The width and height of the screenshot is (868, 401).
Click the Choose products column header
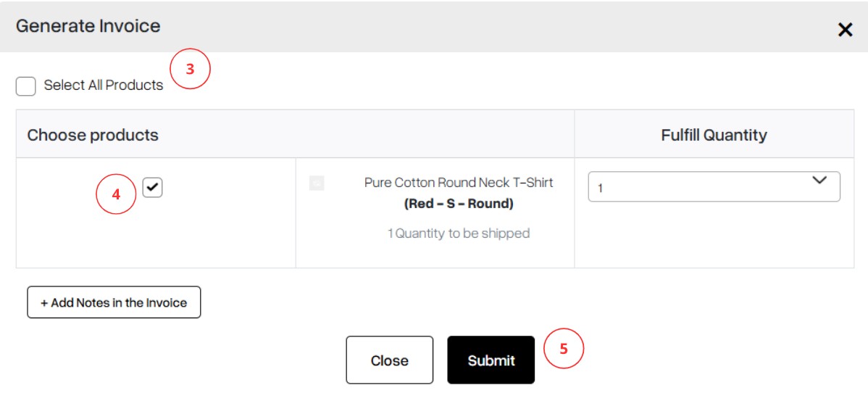[x=93, y=135]
